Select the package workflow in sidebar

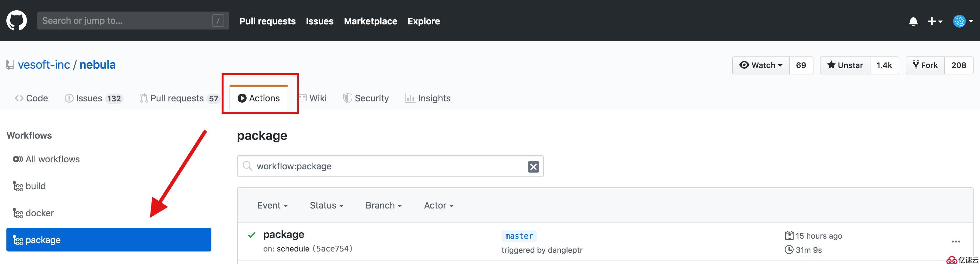[x=109, y=240]
